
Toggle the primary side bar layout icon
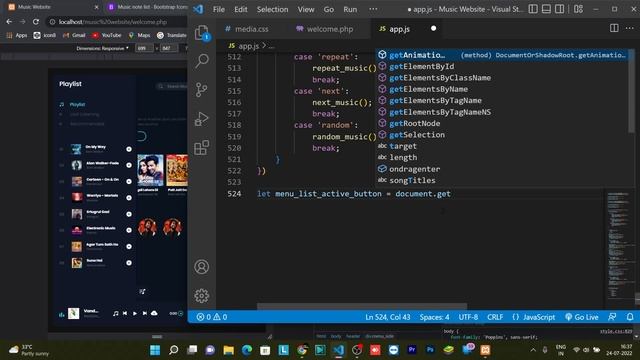pyautogui.click(x=533, y=9)
